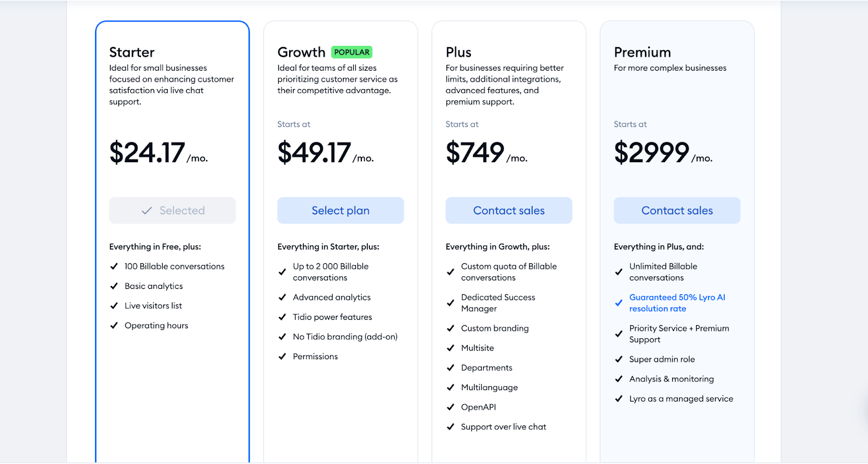This screenshot has width=868, height=464.
Task: Click blue checkmark beside Lyro AI resolution rate
Action: [618, 303]
